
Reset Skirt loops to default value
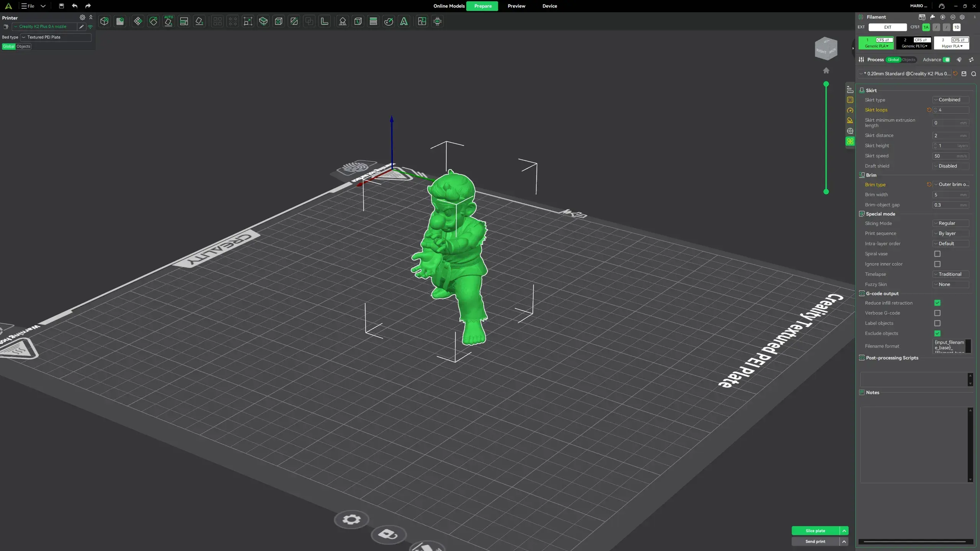[x=929, y=110]
